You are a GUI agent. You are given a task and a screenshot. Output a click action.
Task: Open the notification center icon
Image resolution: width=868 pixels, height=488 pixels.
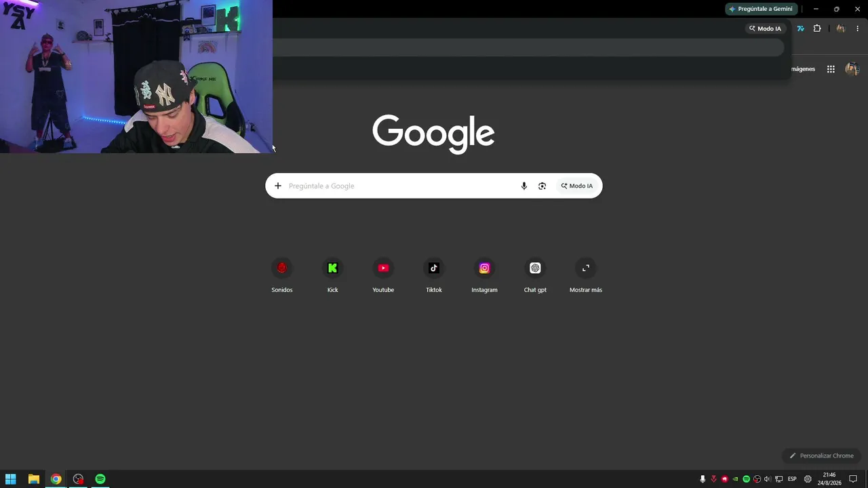click(853, 479)
